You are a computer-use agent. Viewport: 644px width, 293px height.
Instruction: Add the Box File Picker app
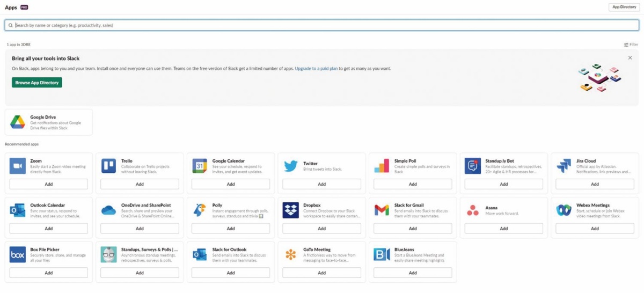(49, 273)
